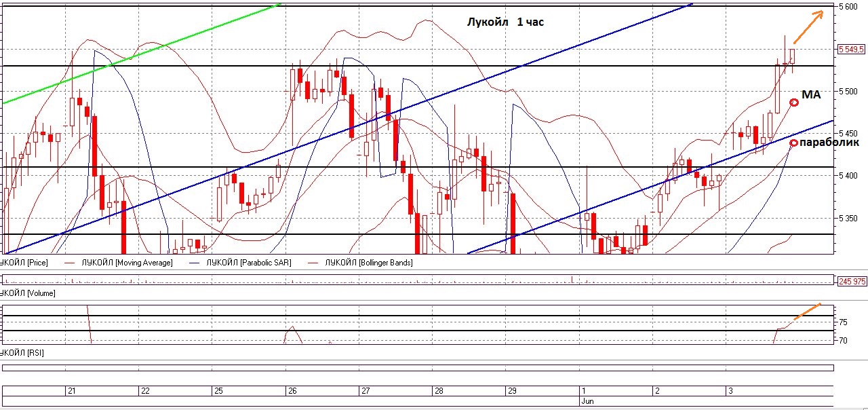Click the ЛУКОЙЛ [Price] legend entry
868x410 pixels.
[x=24, y=262]
